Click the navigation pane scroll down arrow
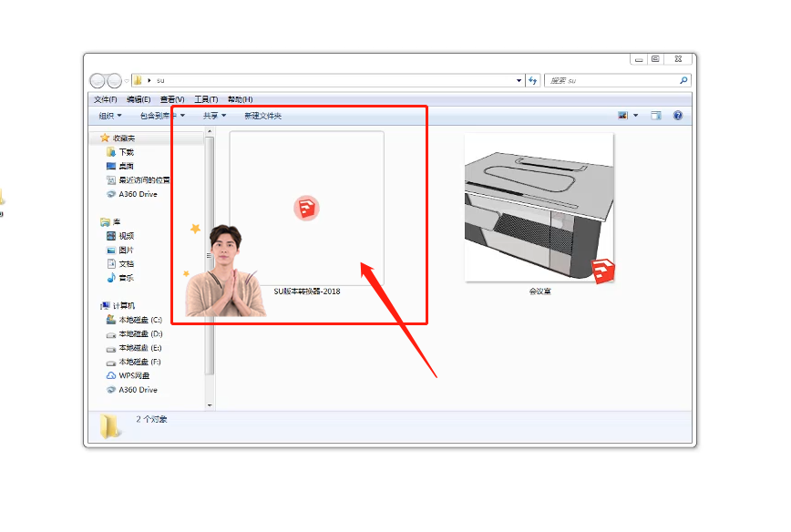This screenshot has width=791, height=532. (x=210, y=405)
